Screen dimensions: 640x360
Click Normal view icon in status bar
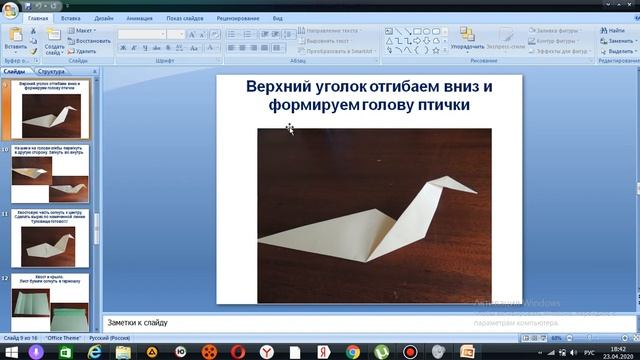[x=526, y=338]
